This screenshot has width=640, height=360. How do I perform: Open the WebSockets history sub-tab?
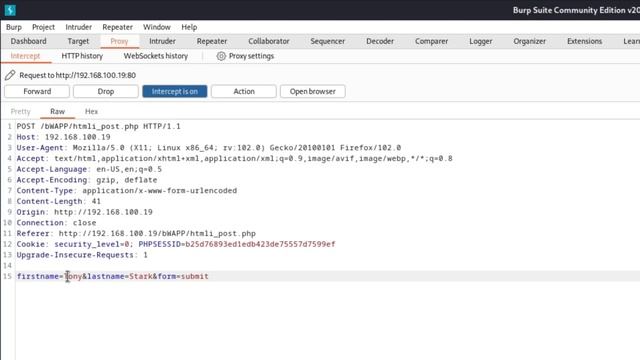pos(156,56)
